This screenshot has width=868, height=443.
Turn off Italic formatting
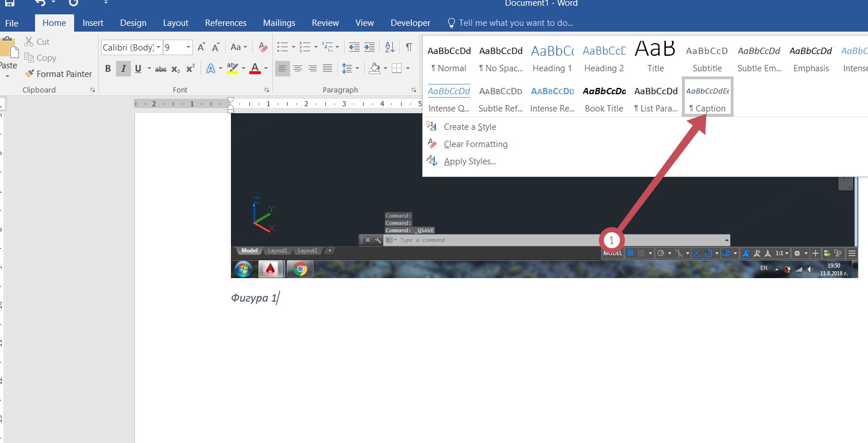pos(123,69)
